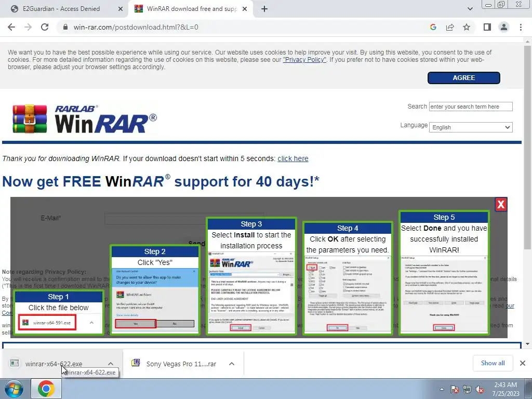Show hidden system tray icons
Image resolution: width=532 pixels, height=399 pixels.
(442, 389)
